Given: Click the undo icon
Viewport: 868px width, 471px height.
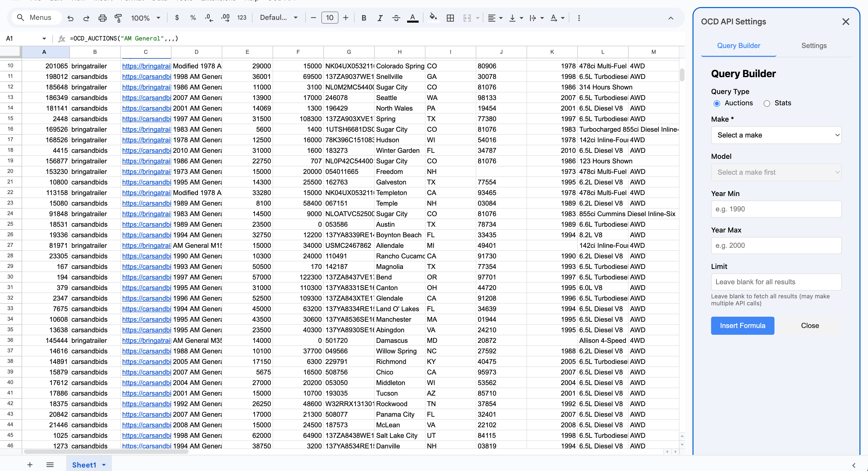Looking at the screenshot, I should pos(70,18).
